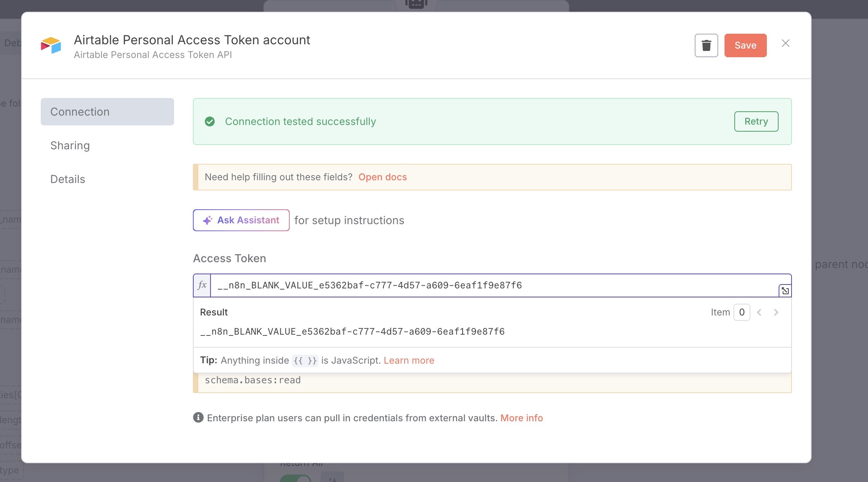This screenshot has width=868, height=482.
Task: Follow the Learn more expression link
Action: [x=409, y=361]
